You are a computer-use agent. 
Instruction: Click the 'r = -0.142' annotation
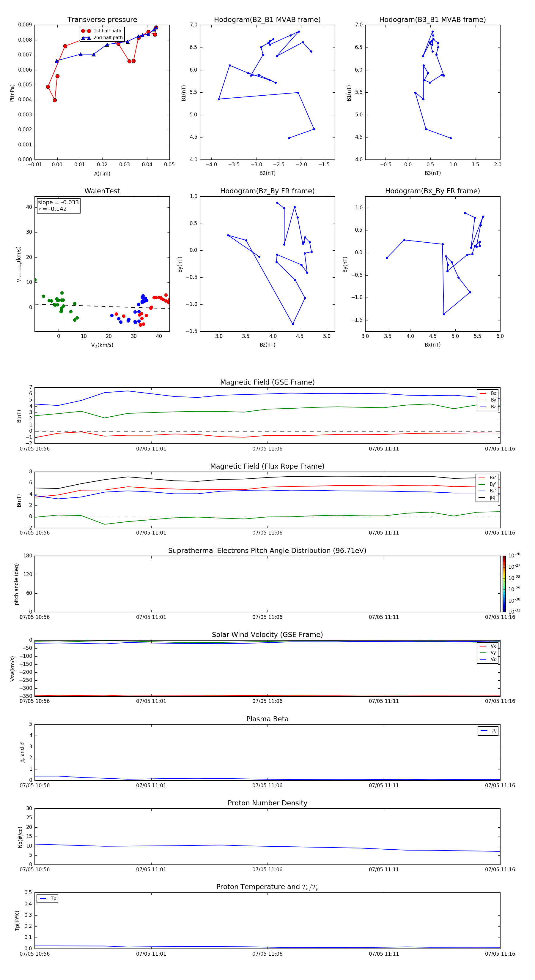point(53,209)
